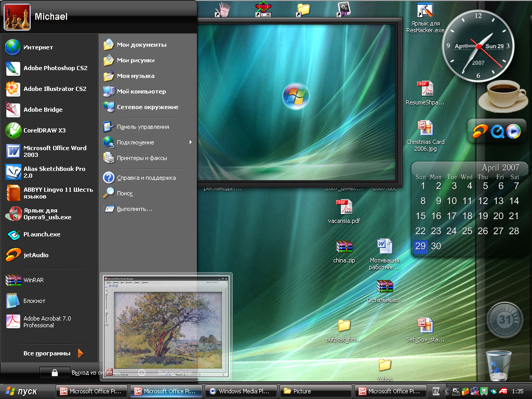Select April 15 in calendar gadget
This screenshot has height=399, width=532.
421,216
